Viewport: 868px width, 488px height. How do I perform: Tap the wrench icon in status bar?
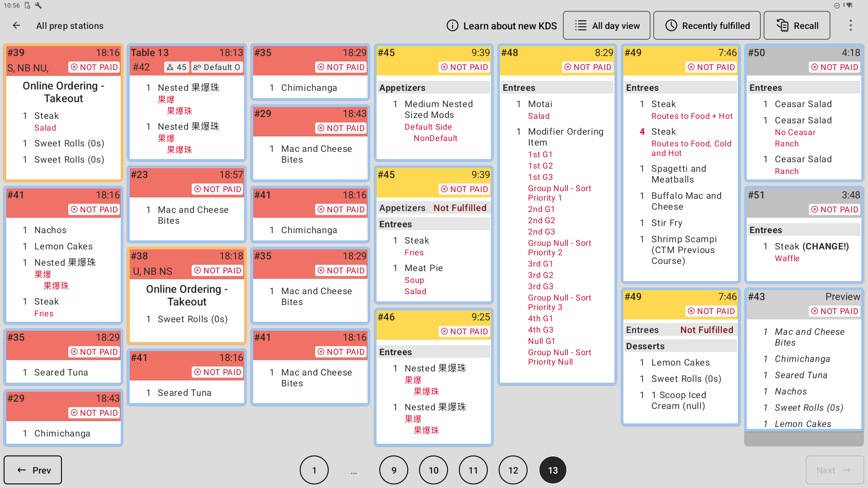click(38, 5)
